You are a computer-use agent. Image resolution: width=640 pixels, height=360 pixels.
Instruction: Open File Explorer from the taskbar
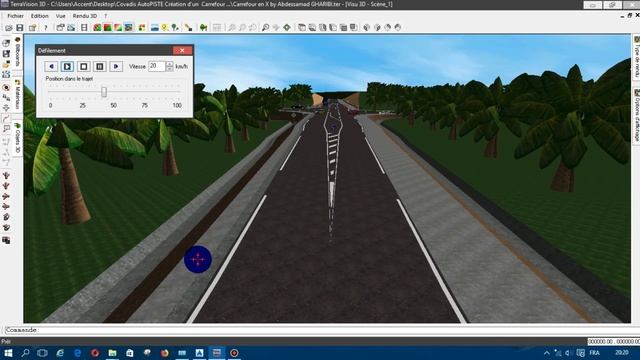click(112, 353)
